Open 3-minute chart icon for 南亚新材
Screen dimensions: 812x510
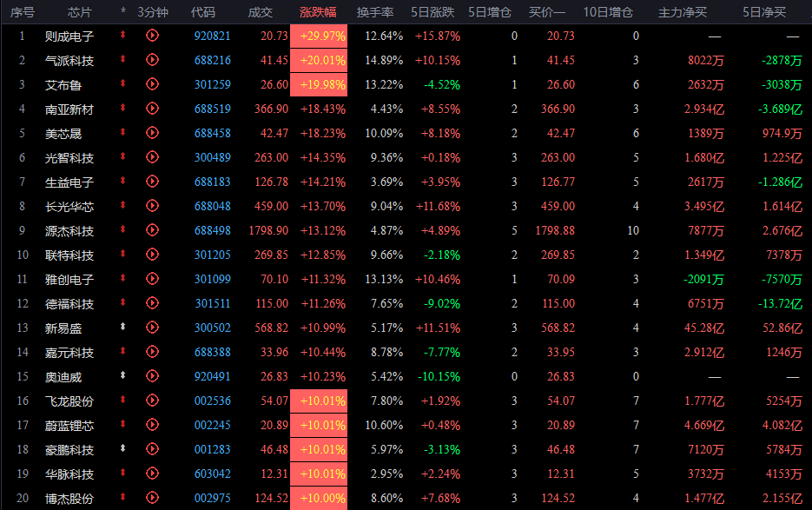tap(152, 109)
